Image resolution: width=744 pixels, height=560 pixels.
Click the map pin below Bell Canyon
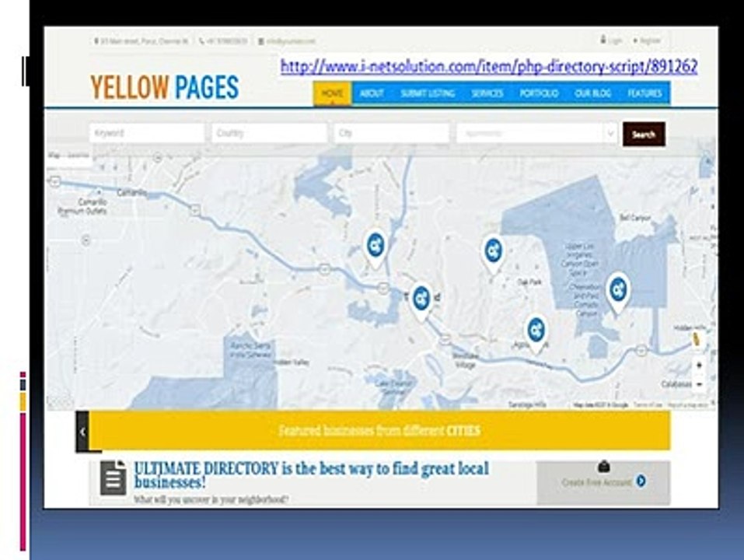click(x=618, y=292)
